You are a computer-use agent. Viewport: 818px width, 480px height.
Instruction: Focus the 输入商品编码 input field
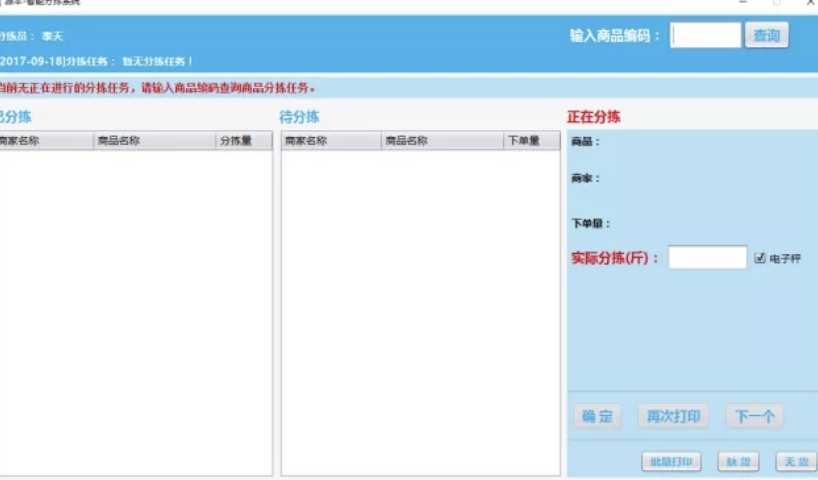(x=706, y=36)
